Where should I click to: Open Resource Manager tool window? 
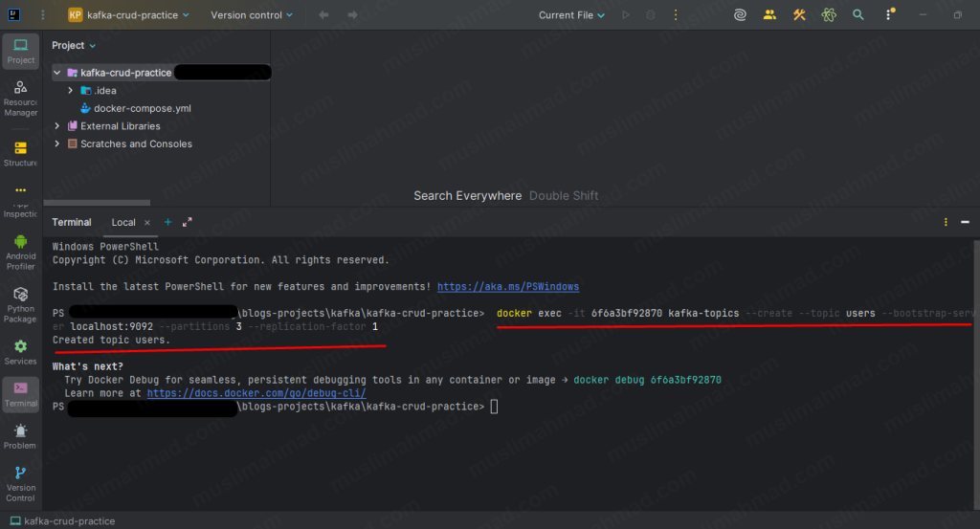tap(21, 99)
